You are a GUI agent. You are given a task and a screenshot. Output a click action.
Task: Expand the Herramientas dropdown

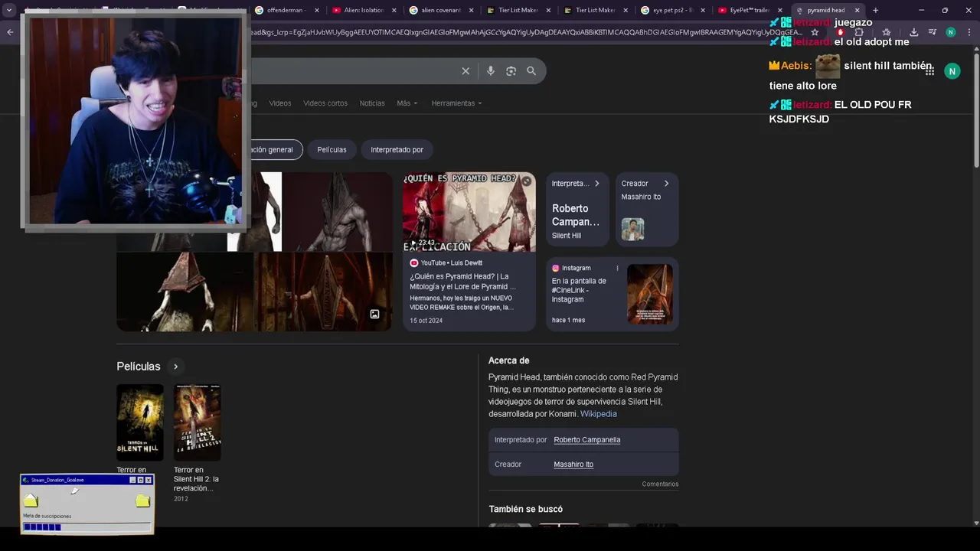click(456, 103)
